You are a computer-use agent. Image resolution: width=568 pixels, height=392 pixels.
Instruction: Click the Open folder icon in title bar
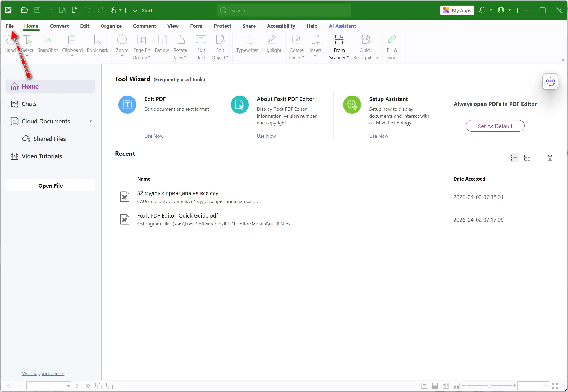coord(24,10)
